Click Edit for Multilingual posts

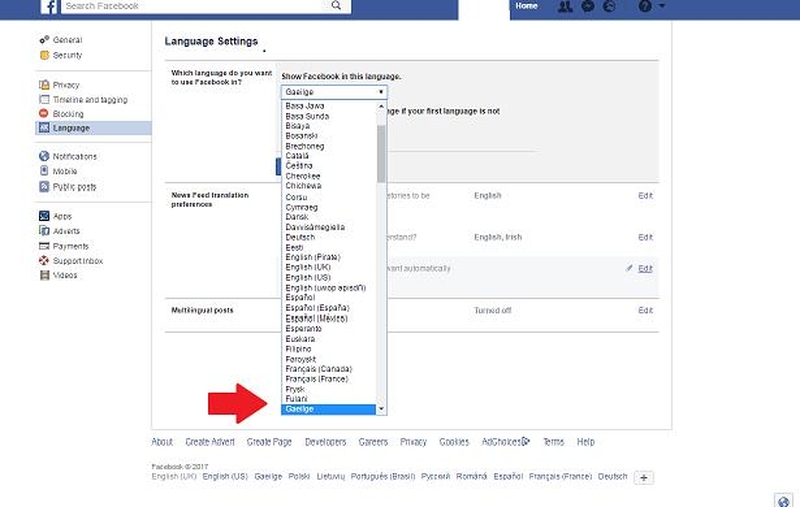pyautogui.click(x=645, y=311)
